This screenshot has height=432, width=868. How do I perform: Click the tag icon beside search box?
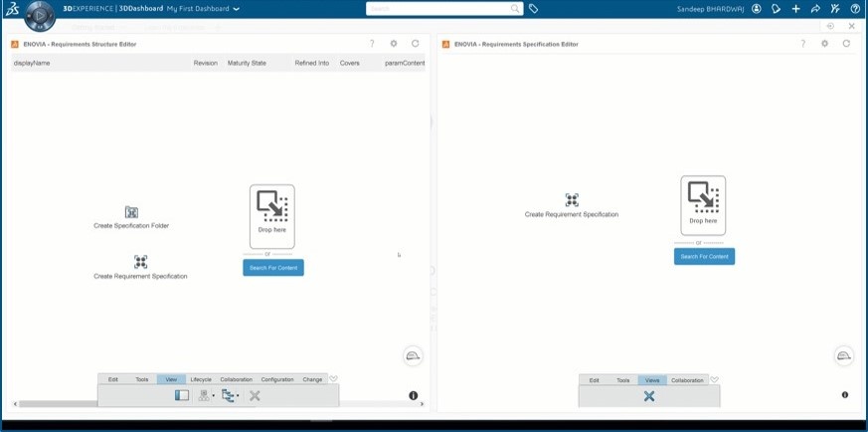click(533, 9)
